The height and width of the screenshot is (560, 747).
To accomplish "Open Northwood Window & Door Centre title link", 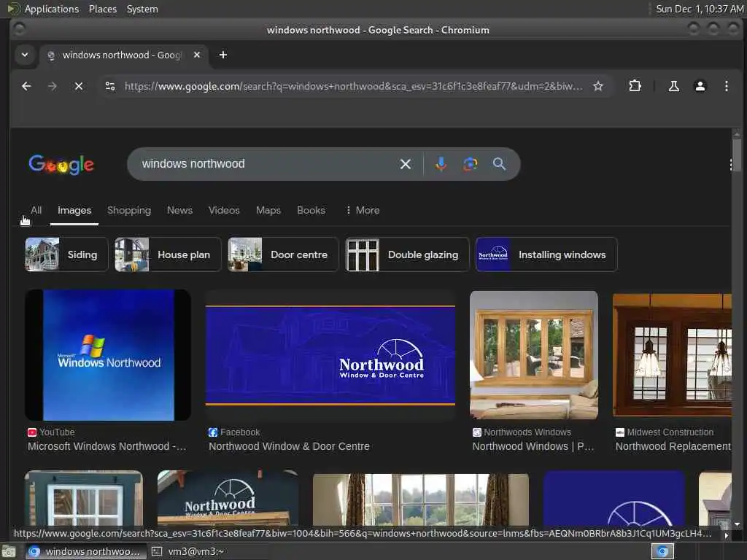I will (289, 447).
